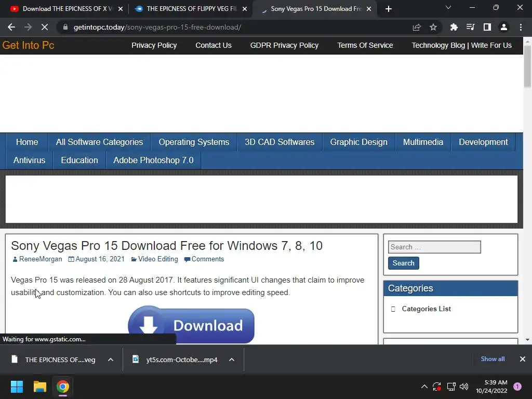The width and height of the screenshot is (532, 399).
Task: Go to Home in the blue menu
Action: click(27, 142)
